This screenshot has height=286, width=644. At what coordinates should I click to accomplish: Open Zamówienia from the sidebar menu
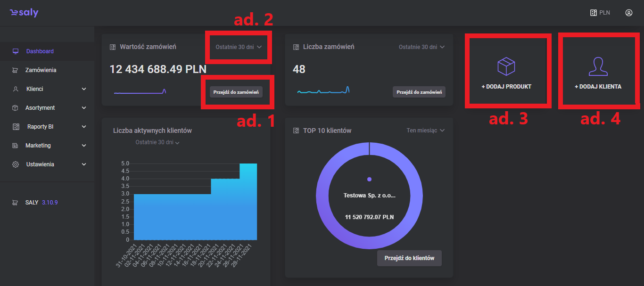coord(41,70)
